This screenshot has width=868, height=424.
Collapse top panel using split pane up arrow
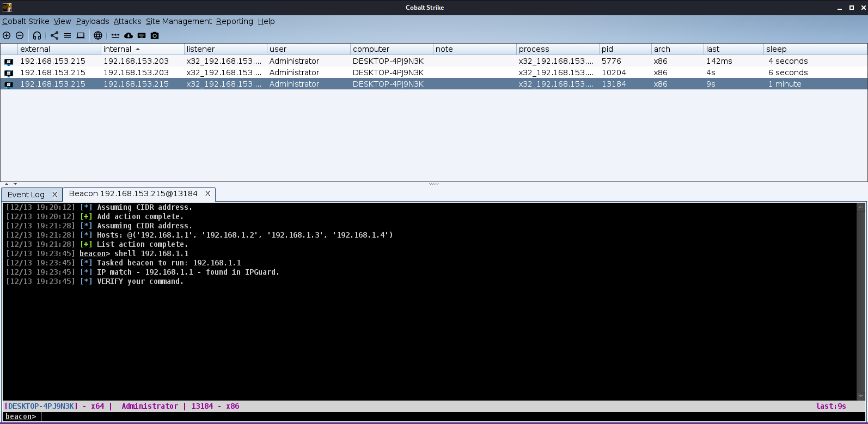(7, 184)
